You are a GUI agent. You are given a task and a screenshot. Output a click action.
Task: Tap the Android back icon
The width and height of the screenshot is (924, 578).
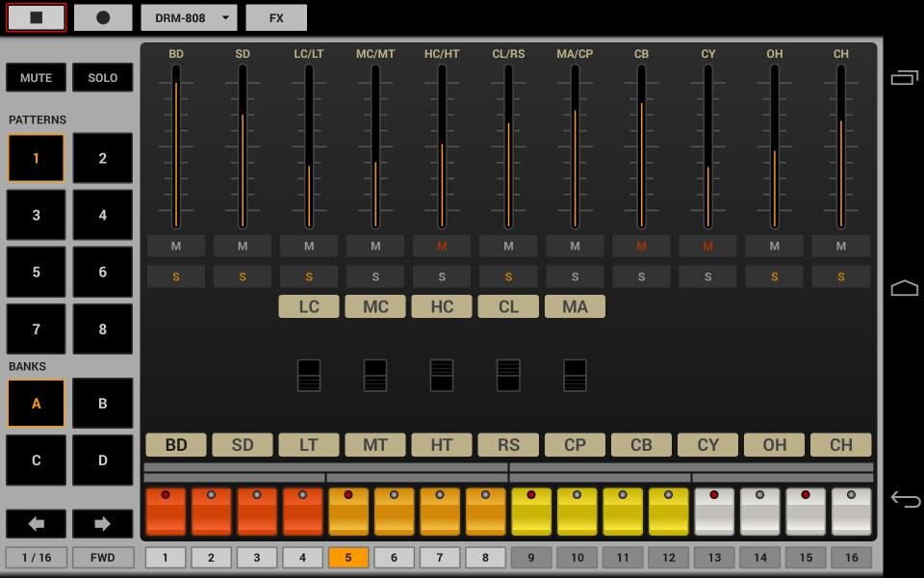(x=905, y=499)
